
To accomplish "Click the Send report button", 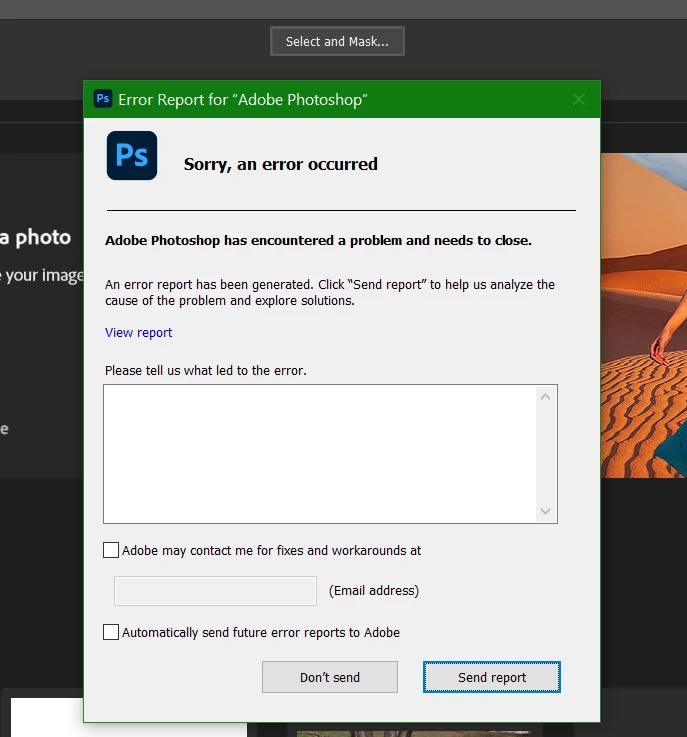I will (x=492, y=677).
